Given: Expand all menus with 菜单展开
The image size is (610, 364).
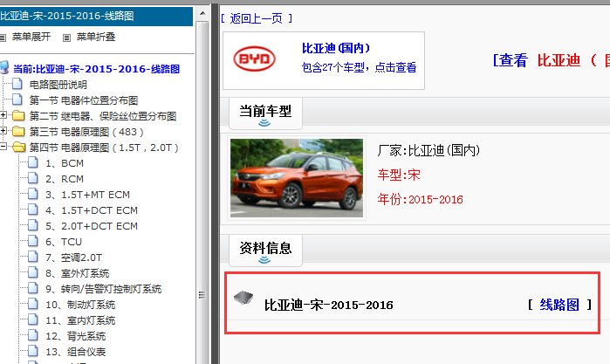Looking at the screenshot, I should pos(31,37).
